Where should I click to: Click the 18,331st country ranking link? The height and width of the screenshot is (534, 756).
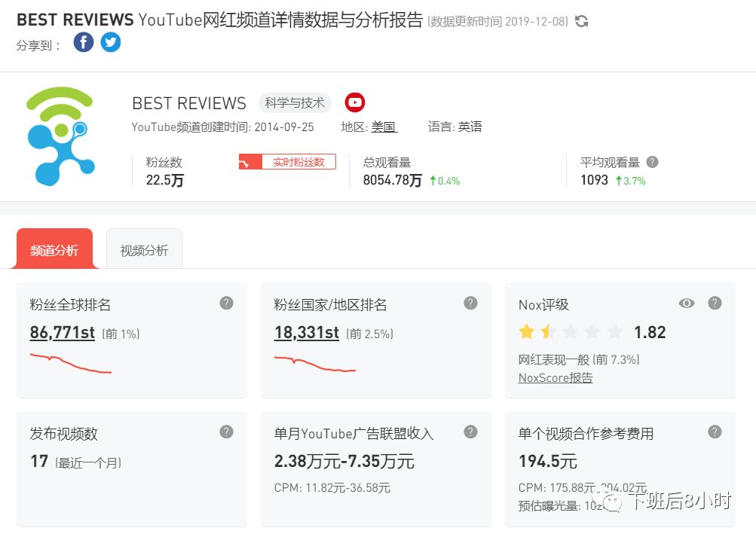click(305, 332)
